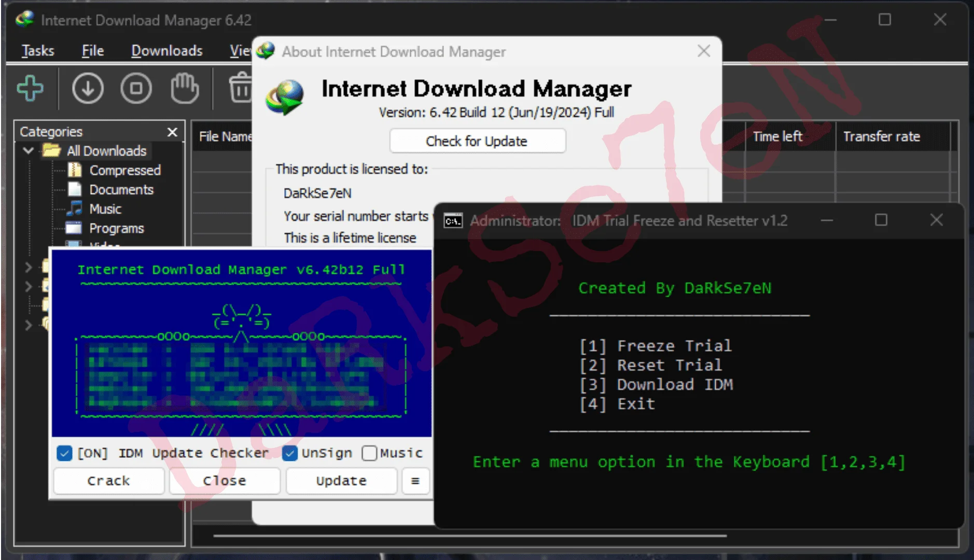Close the IDM Trial Resetter console window
The width and height of the screenshot is (974, 560).
coord(936,220)
